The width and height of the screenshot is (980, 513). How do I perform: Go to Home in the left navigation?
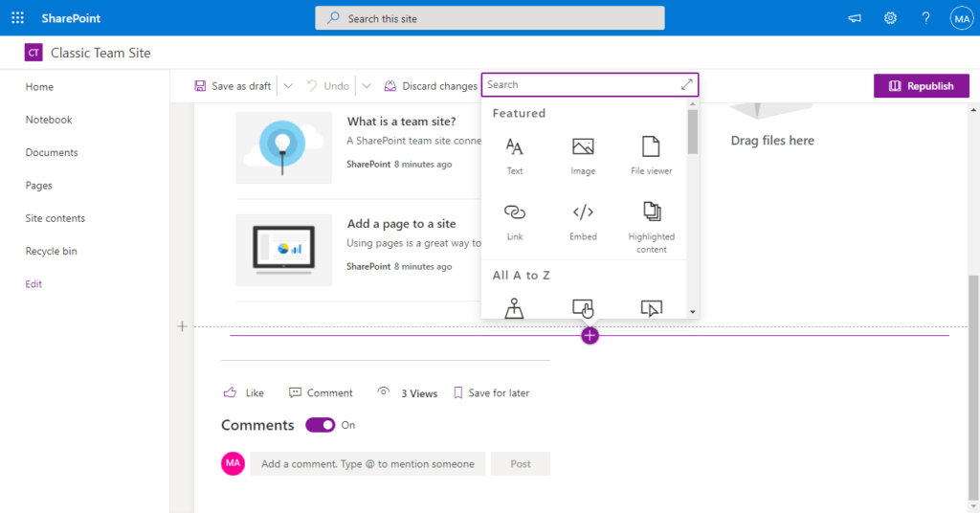point(39,87)
